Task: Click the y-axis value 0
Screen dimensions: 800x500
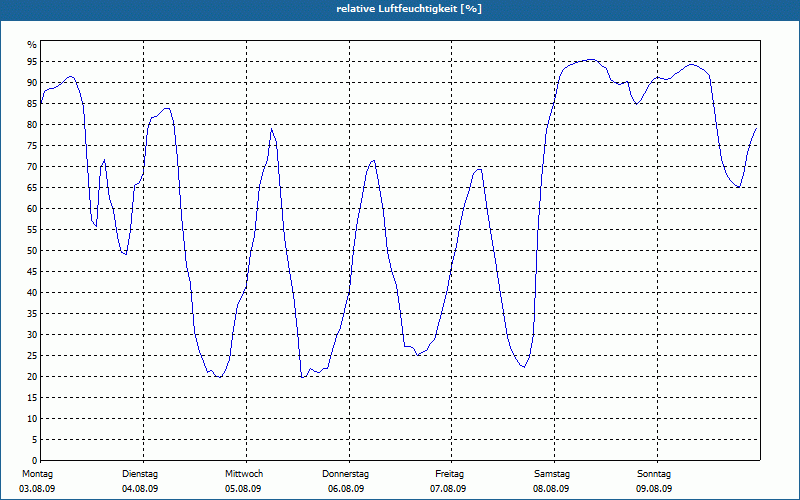Action: click(35, 460)
